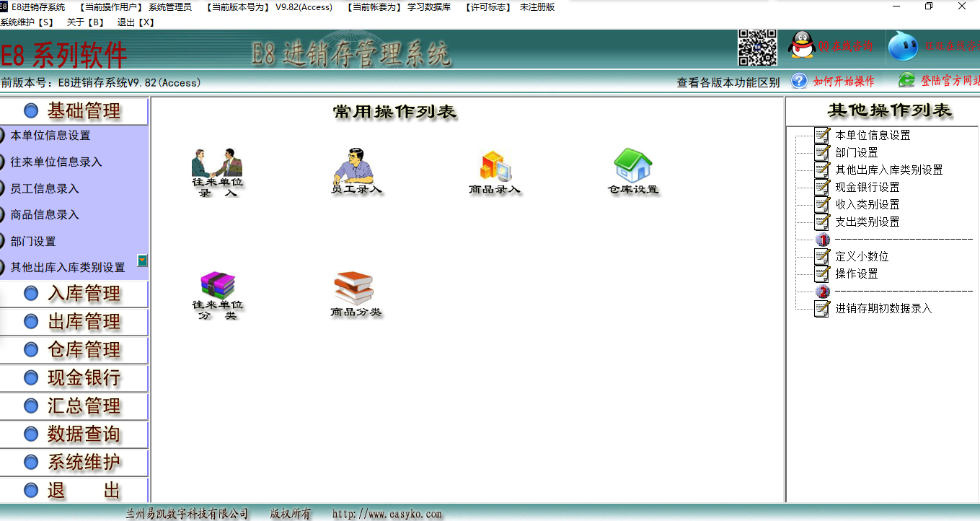Screen dimensions: 980x521
Task: Open 支出类别设置 text in right list
Action: pyautogui.click(x=868, y=222)
